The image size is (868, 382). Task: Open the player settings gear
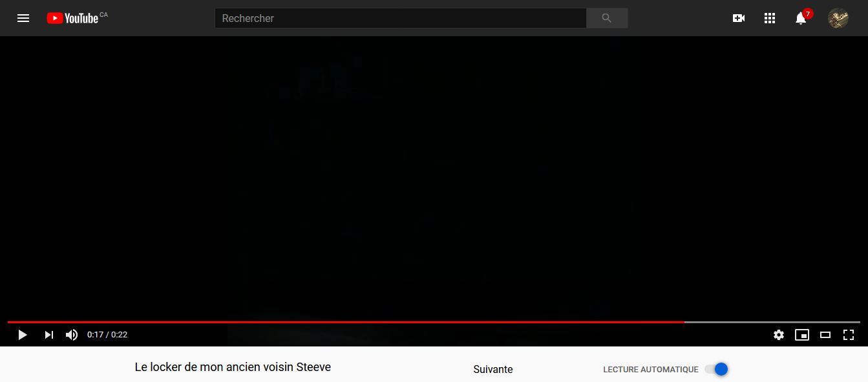[779, 335]
